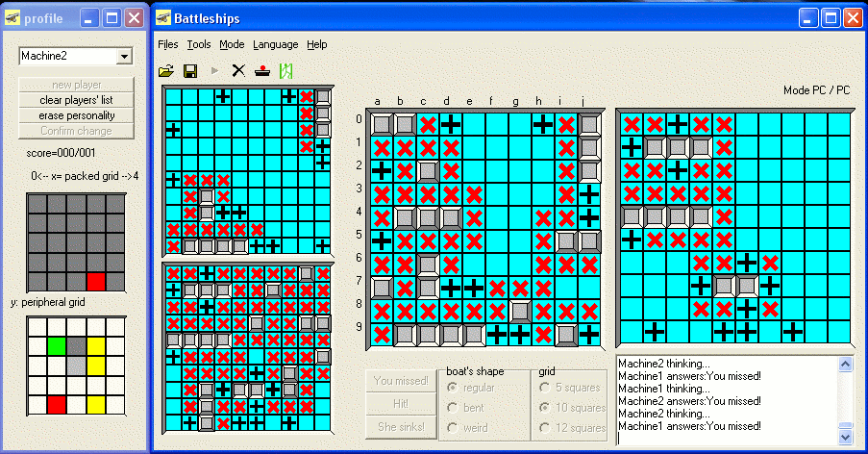Click the profile window title icon

tap(12, 18)
